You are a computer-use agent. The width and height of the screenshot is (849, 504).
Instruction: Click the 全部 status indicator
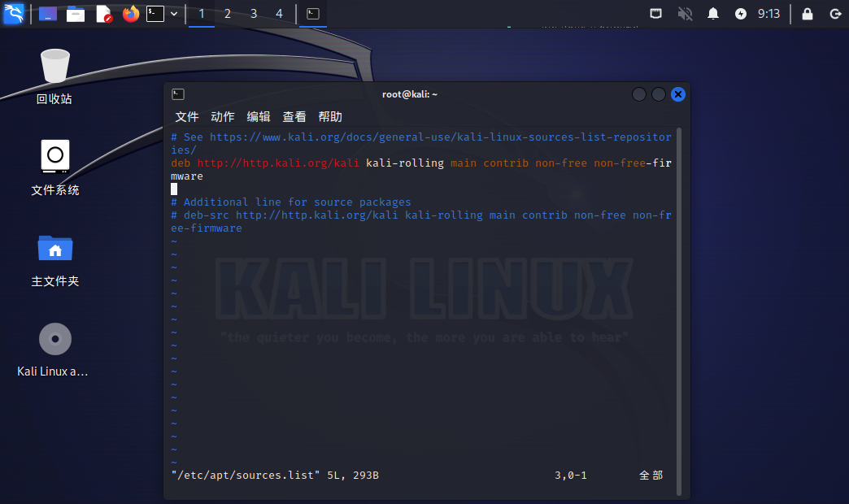(x=651, y=476)
